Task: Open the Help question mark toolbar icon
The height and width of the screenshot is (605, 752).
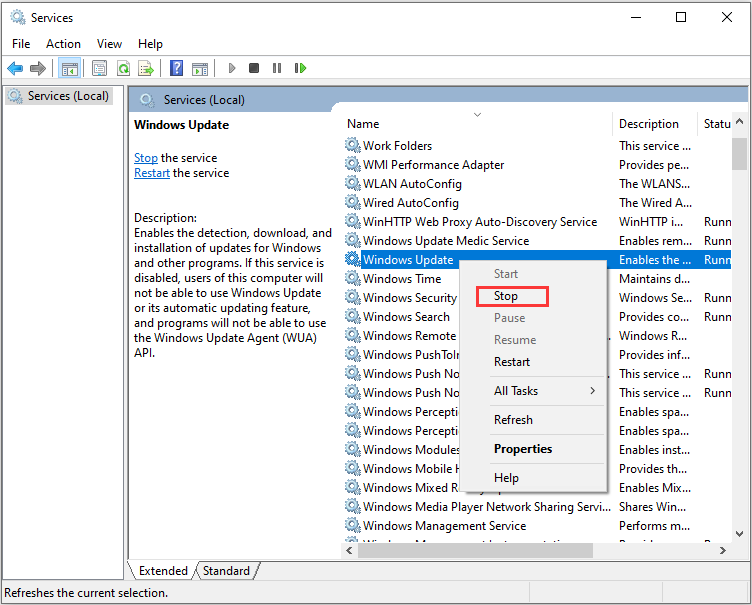Action: coord(176,68)
